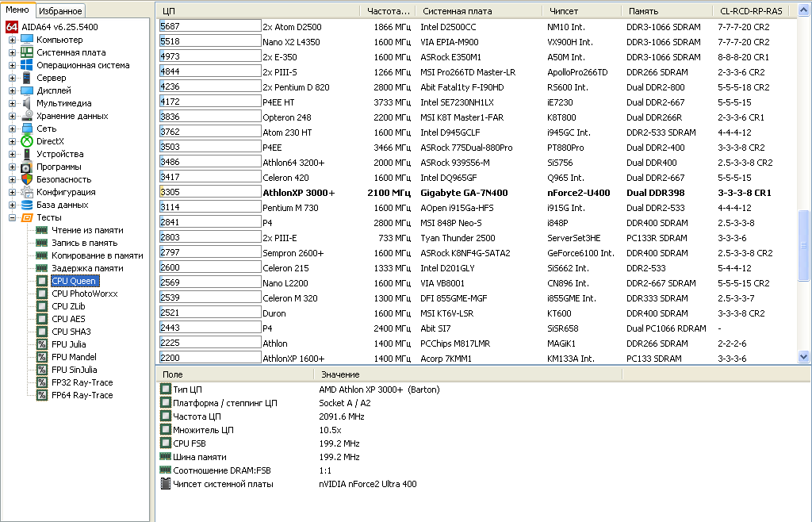Click the Мультимедиа speaker icon

(x=27, y=103)
